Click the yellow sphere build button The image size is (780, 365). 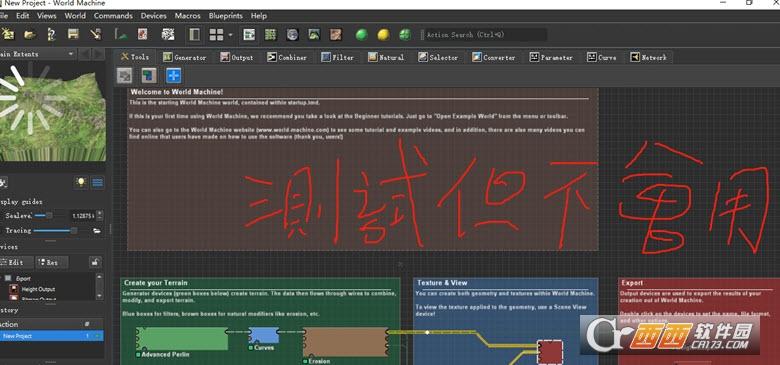[x=383, y=34]
